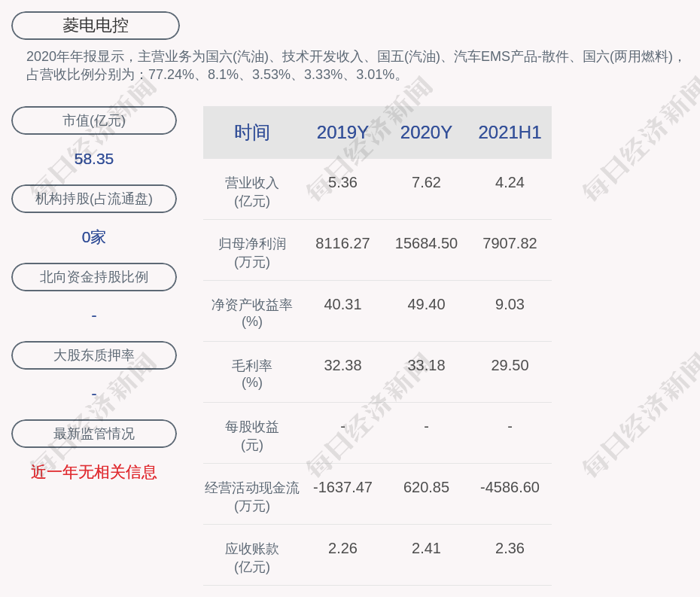Click the 营业收入(亿元) row label

tap(251, 192)
